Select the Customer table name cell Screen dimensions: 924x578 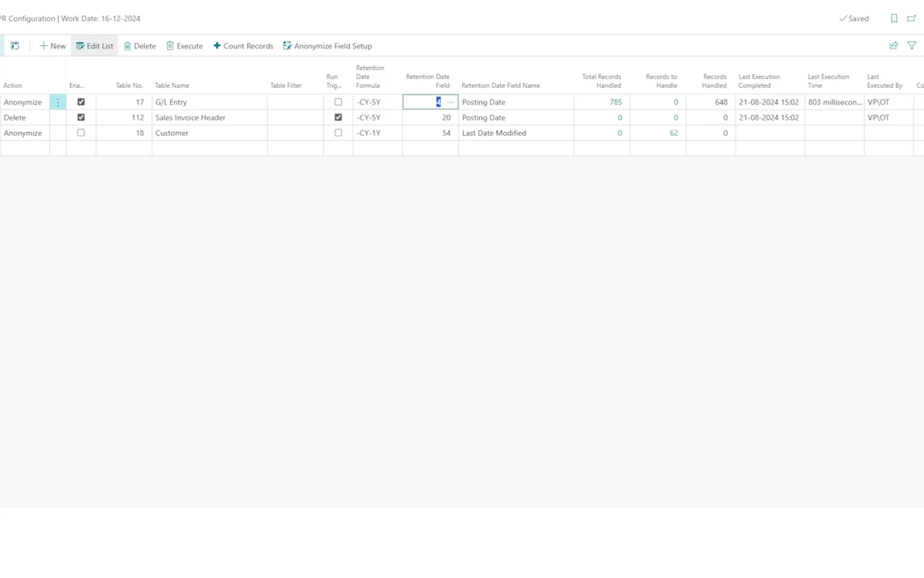coord(210,133)
